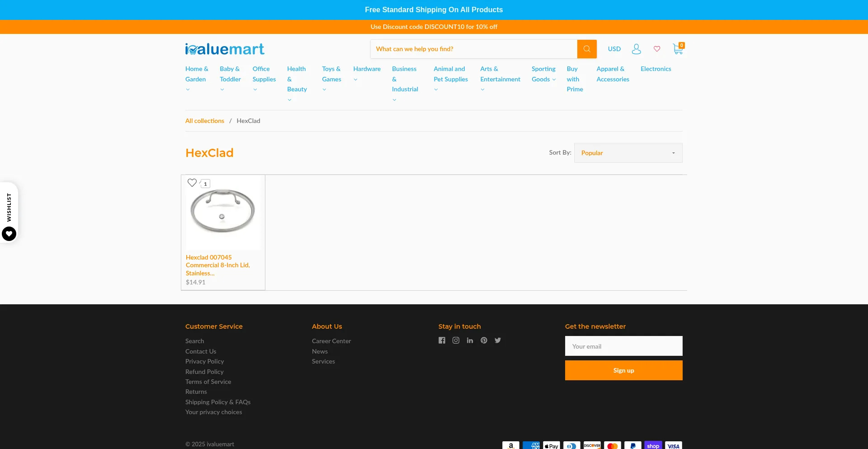Open the Twitter icon in footer
Viewport: 868px width, 449px height.
498,340
